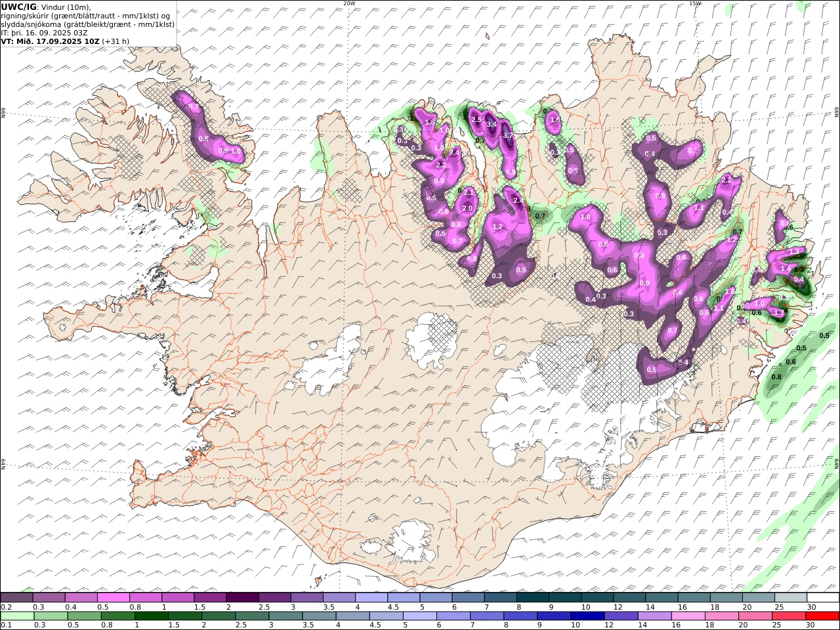Select lower legend swatch between 25 and 30
The width and height of the screenshot is (840, 630).
coord(788,616)
